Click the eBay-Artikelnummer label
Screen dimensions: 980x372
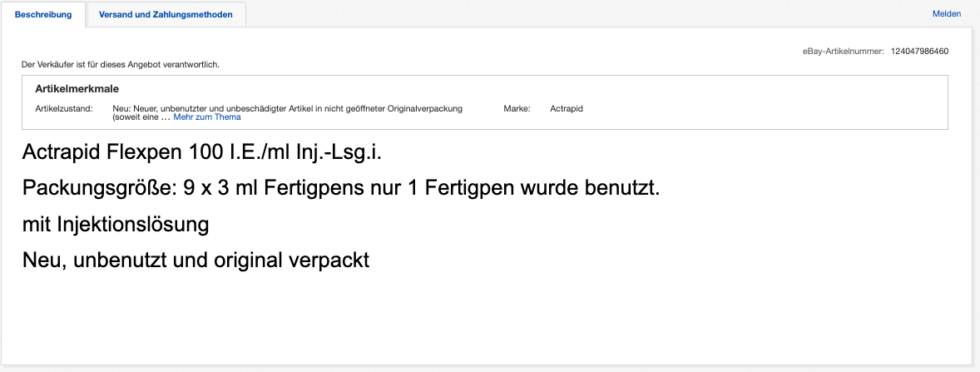point(843,51)
